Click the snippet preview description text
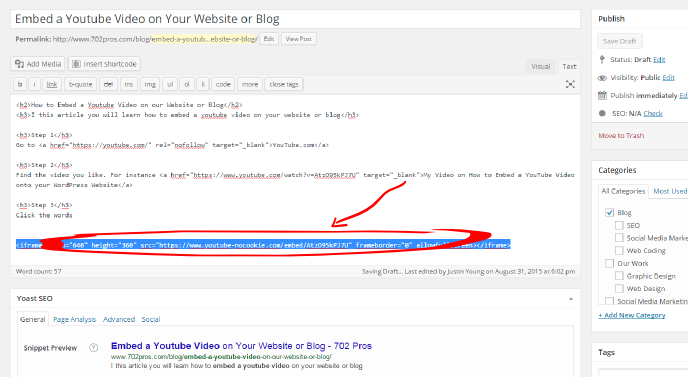 (x=236, y=366)
